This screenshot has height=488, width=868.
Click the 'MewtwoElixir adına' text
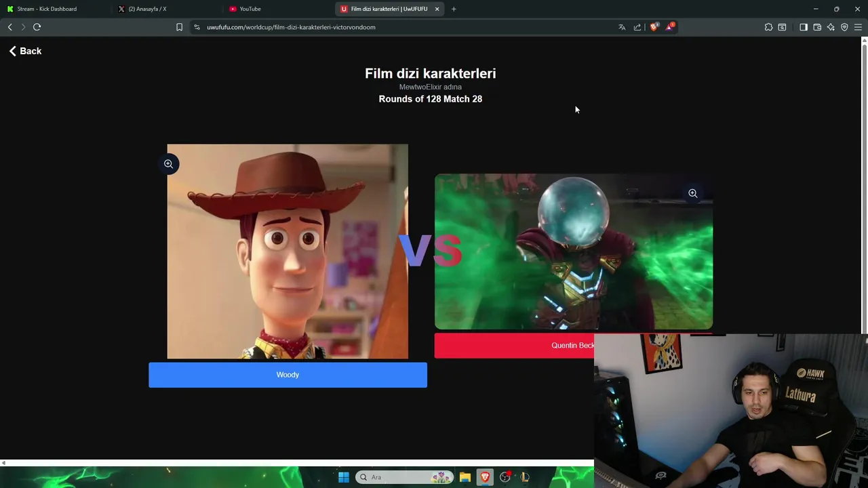click(x=431, y=87)
